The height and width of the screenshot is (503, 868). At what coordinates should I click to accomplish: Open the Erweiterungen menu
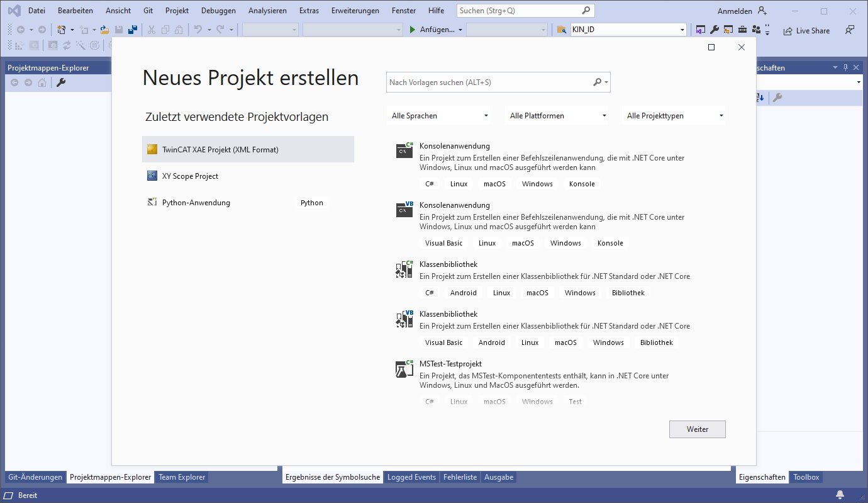coord(355,11)
